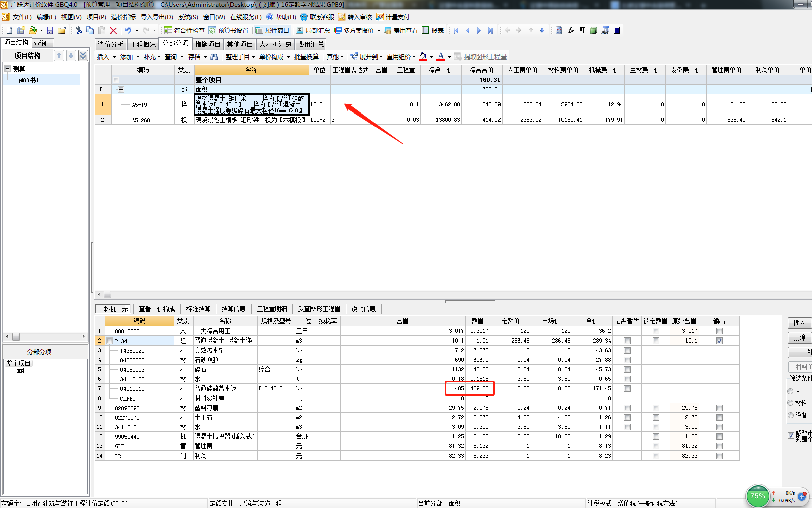Click the fx formula icon
The width and height of the screenshot is (812, 508).
click(x=571, y=31)
